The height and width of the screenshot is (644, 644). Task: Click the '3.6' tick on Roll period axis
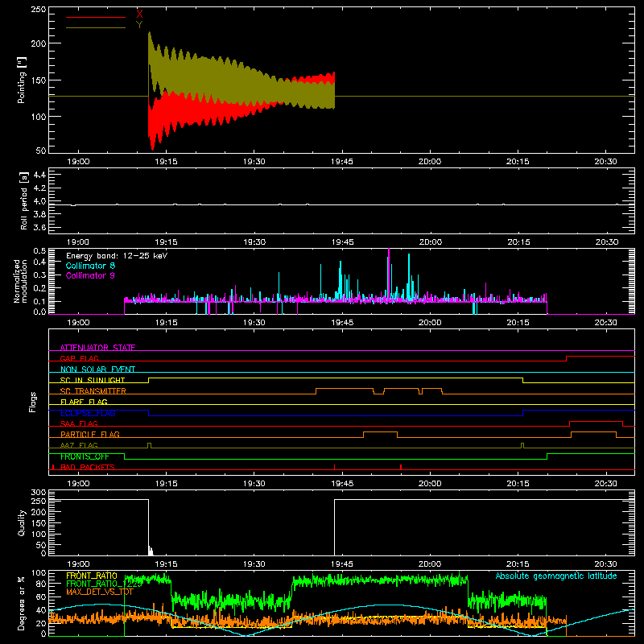(x=39, y=227)
